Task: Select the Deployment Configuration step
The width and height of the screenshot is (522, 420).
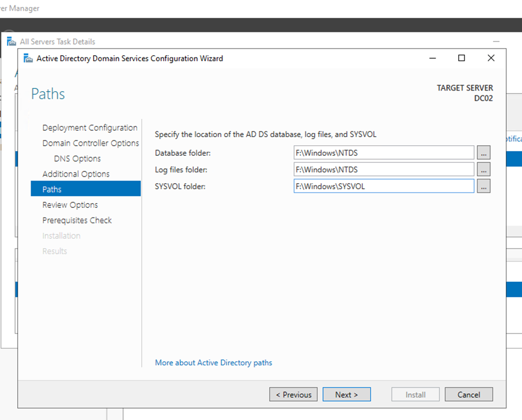Action: (89, 127)
